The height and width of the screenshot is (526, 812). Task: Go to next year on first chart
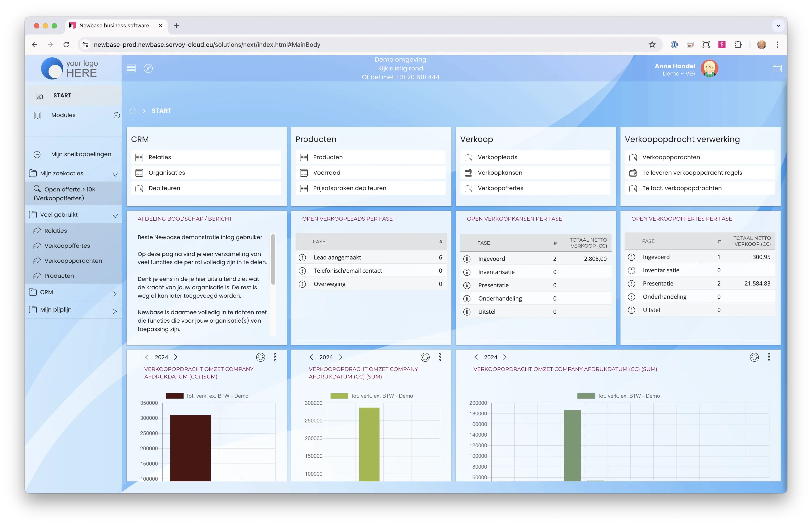click(x=176, y=357)
